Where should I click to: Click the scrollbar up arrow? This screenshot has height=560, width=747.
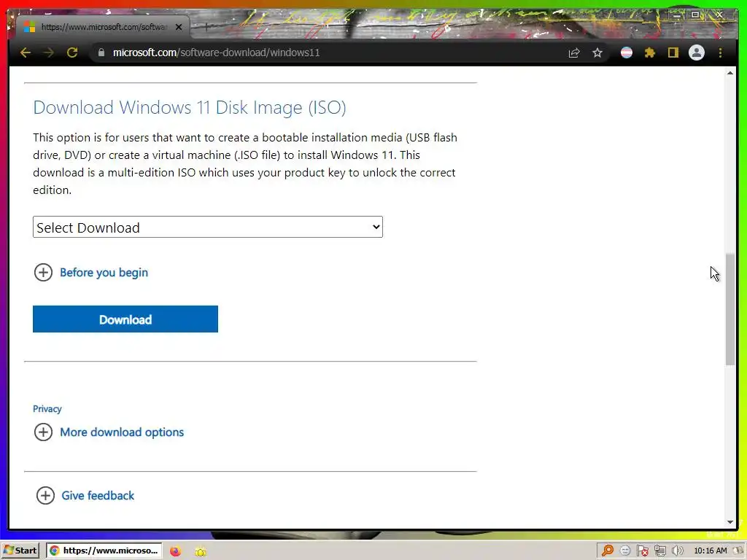coord(729,73)
